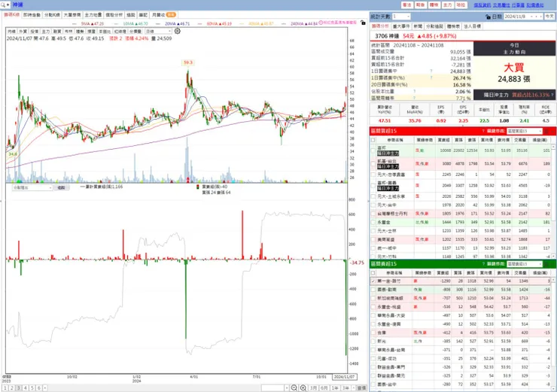Tick the checkbox for 富邦 row

[373, 150]
